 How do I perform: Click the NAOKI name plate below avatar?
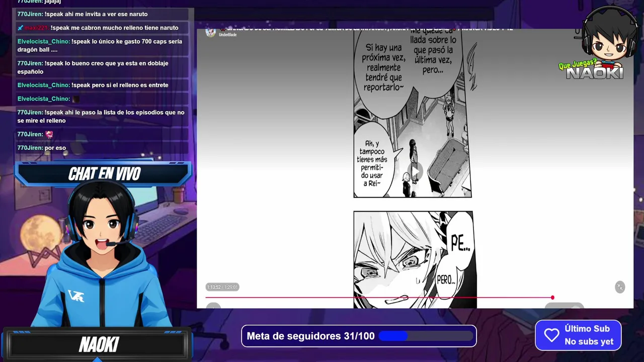pyautogui.click(x=99, y=345)
